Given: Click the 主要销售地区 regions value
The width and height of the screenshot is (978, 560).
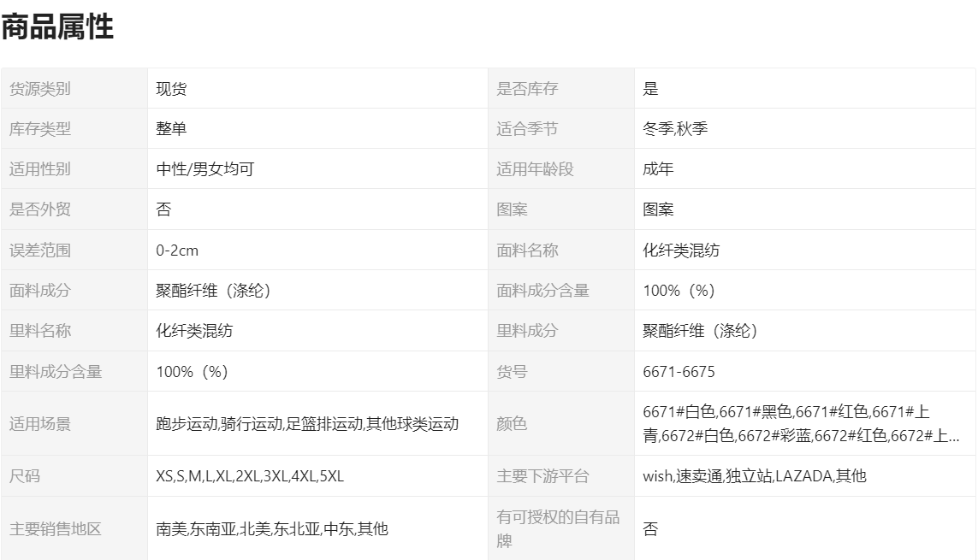Looking at the screenshot, I should (271, 529).
